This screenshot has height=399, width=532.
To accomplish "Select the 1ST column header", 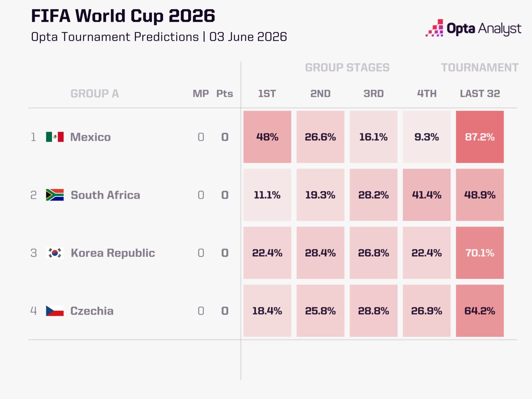I will click(267, 94).
